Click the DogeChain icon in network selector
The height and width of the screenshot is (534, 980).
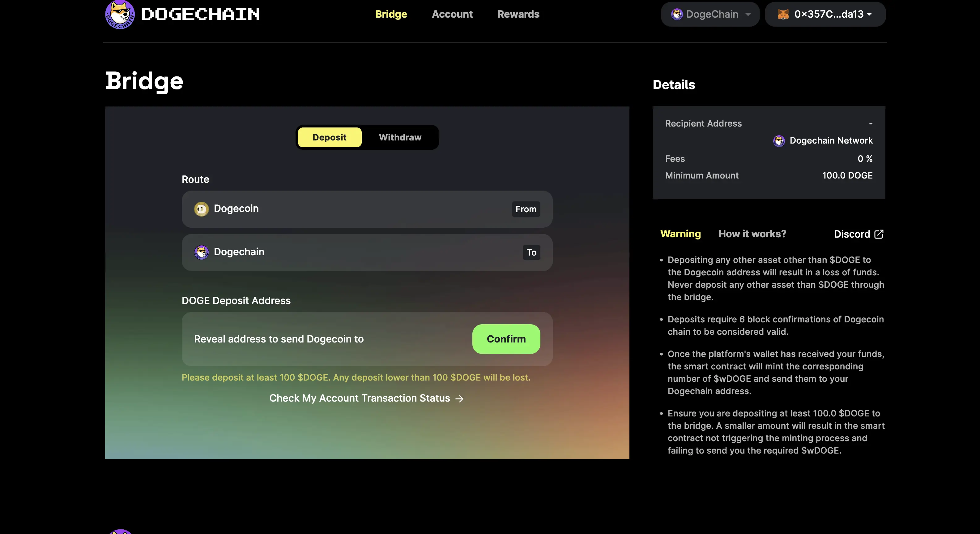point(677,14)
